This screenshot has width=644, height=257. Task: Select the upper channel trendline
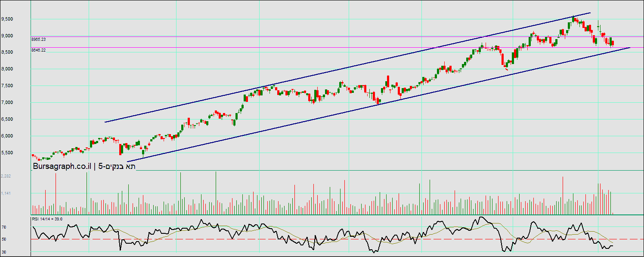(344, 67)
